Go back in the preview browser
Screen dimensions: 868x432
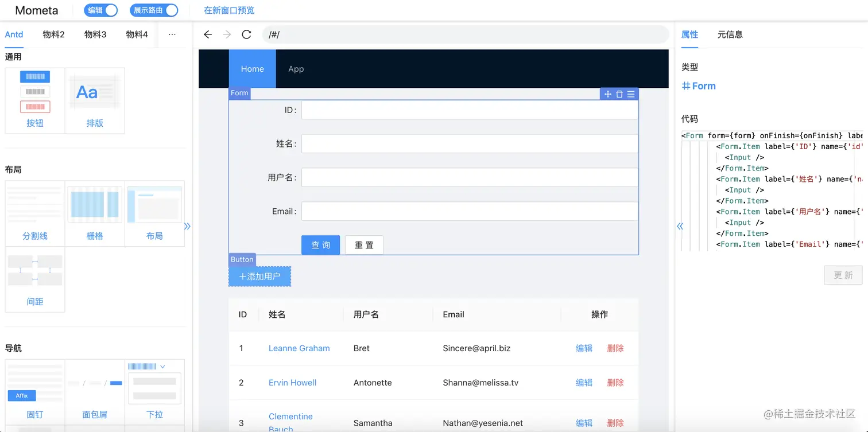click(x=208, y=34)
